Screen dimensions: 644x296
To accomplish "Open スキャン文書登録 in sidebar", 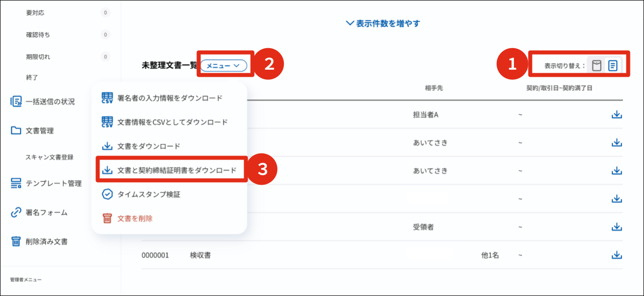I will click(x=50, y=157).
